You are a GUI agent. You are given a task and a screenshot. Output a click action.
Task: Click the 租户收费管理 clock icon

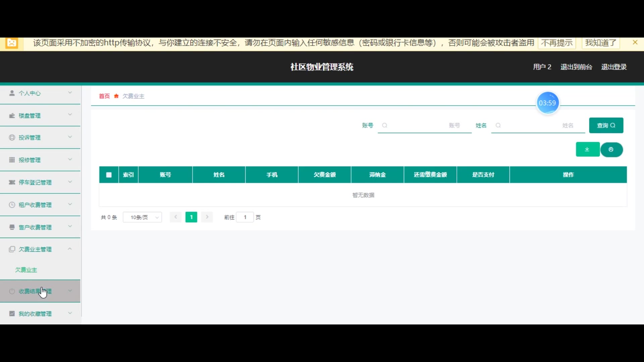click(12, 205)
